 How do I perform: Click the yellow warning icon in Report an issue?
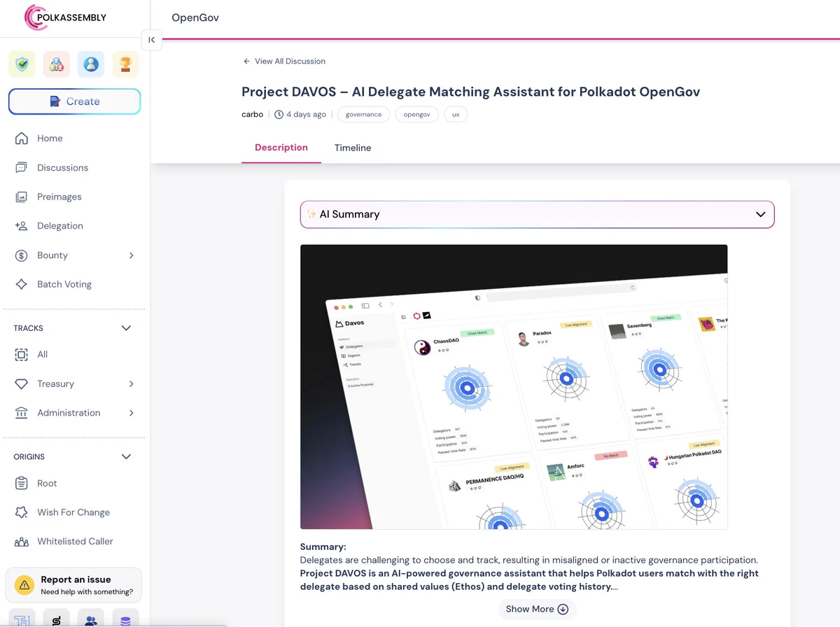25,585
